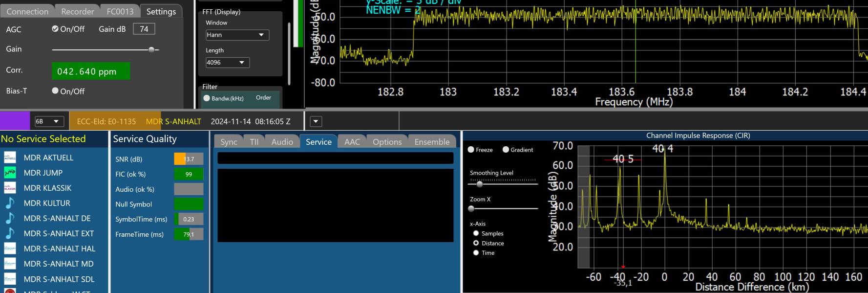Switch to the Ensemble tab
Screen dimensions: 868x293
click(432, 142)
